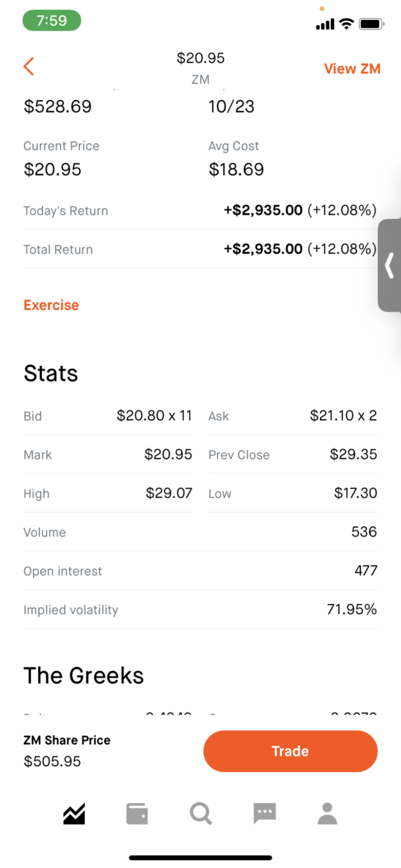Tap the back arrow icon

coord(28,66)
